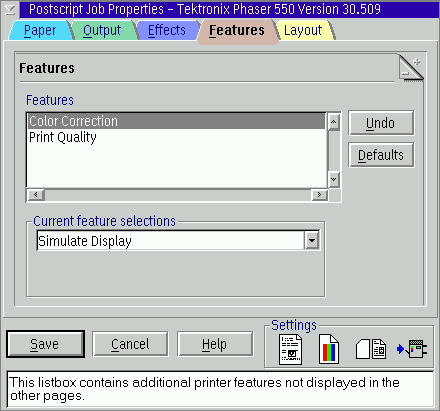Click the page layout settings icon
The height and width of the screenshot is (411, 440).
(371, 349)
